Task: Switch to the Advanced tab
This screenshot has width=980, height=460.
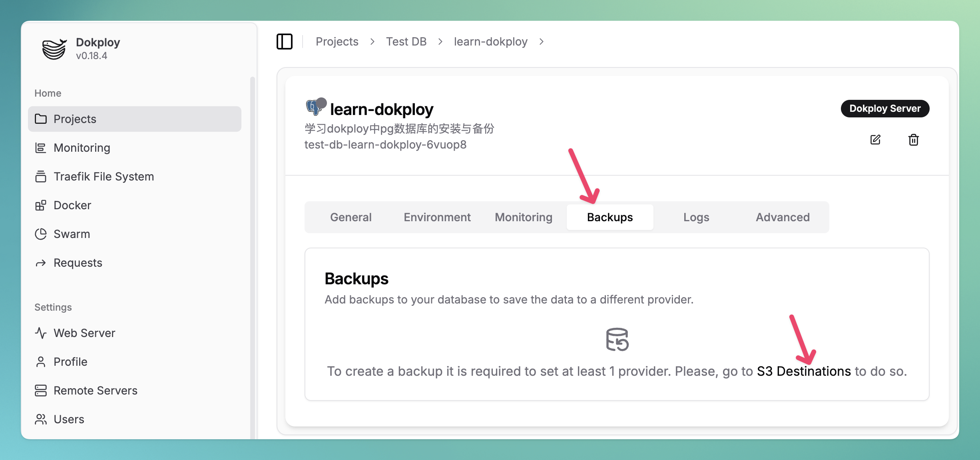Action: pyautogui.click(x=783, y=217)
